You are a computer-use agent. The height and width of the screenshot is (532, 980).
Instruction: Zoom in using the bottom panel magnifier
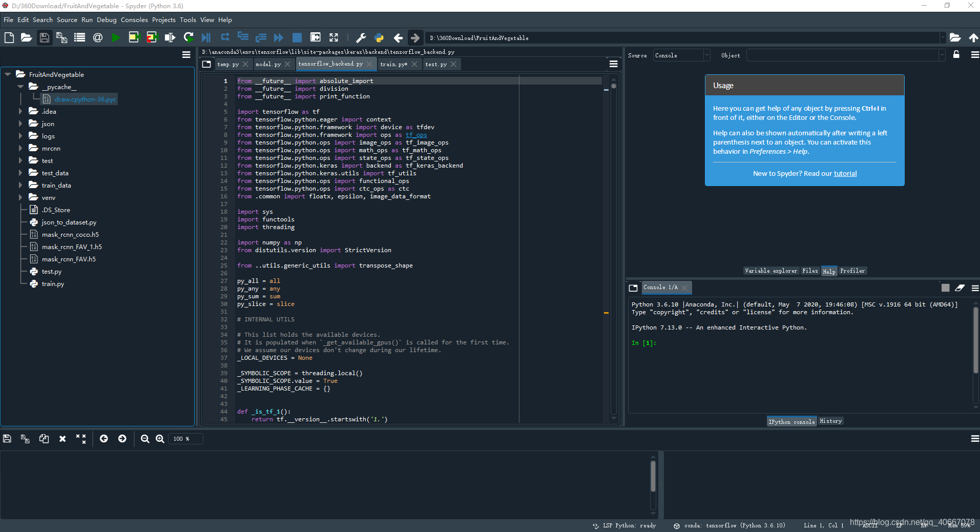click(160, 439)
